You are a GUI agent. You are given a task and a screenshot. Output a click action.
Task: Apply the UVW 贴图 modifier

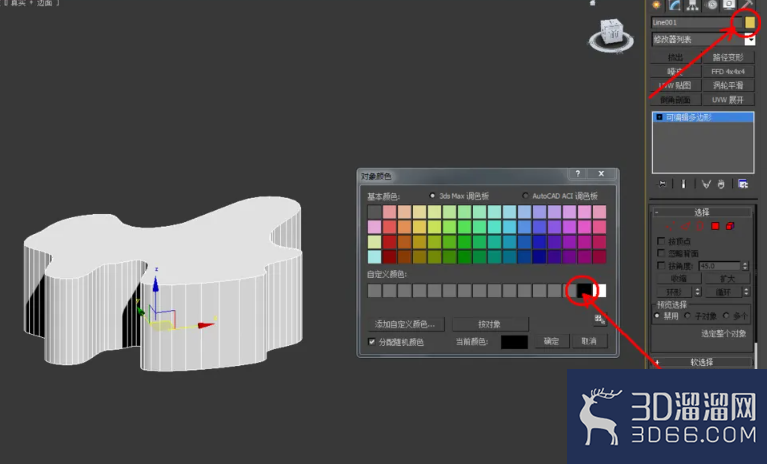[675, 86]
